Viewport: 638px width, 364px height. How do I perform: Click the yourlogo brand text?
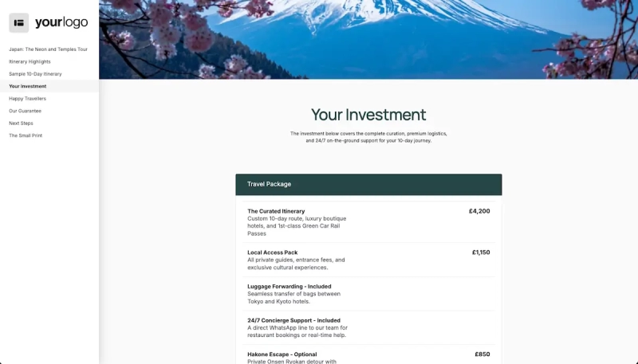click(61, 22)
